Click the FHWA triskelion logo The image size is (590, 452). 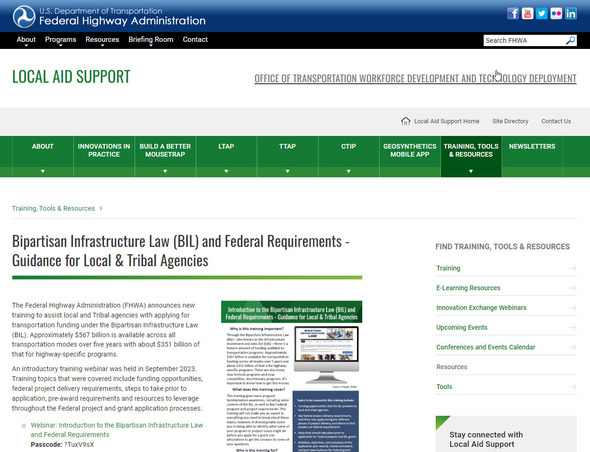tap(24, 17)
